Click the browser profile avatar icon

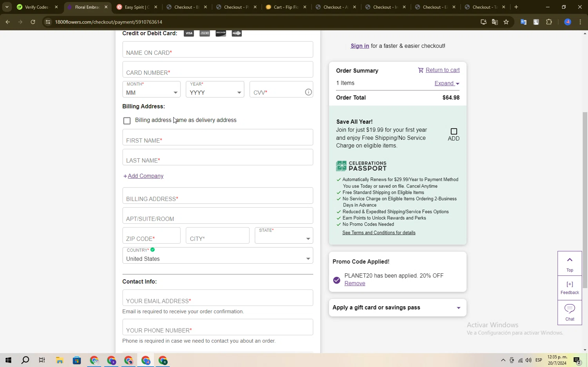(568, 22)
